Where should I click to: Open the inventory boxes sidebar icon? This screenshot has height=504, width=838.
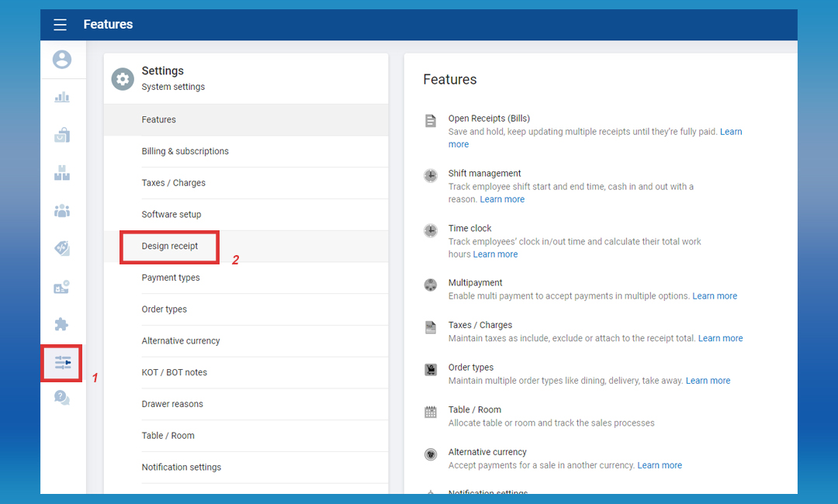tap(62, 173)
